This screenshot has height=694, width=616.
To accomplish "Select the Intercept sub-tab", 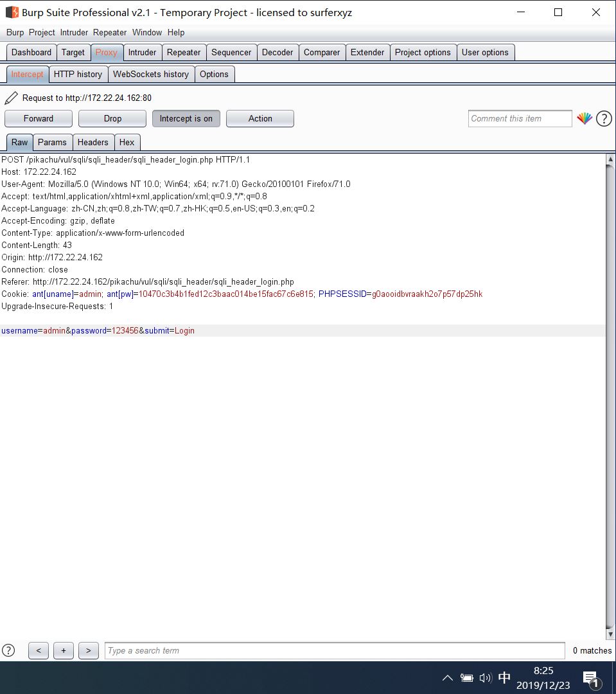I will coord(28,75).
